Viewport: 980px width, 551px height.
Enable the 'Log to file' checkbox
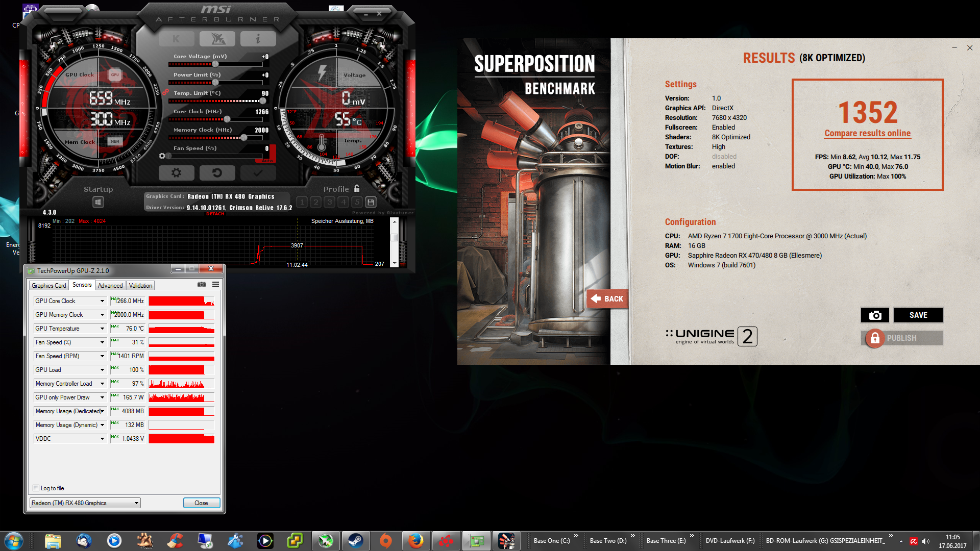pyautogui.click(x=36, y=488)
